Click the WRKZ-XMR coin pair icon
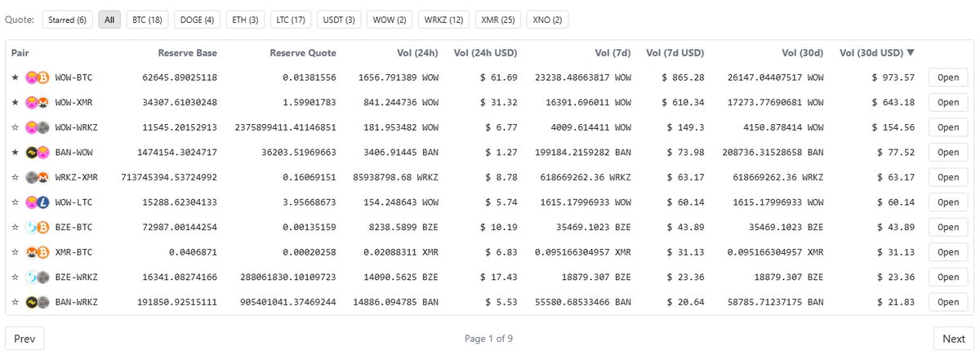The height and width of the screenshot is (355, 980). 38,177
